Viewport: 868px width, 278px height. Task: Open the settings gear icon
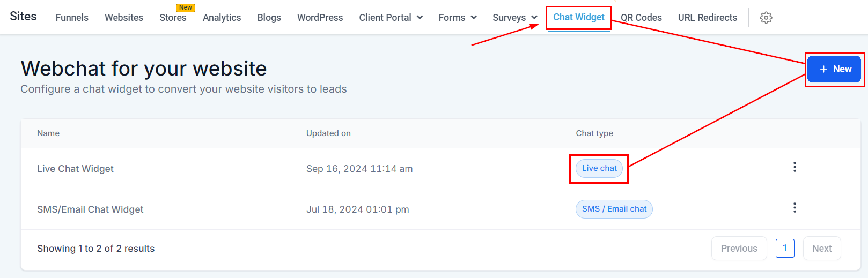click(x=766, y=18)
